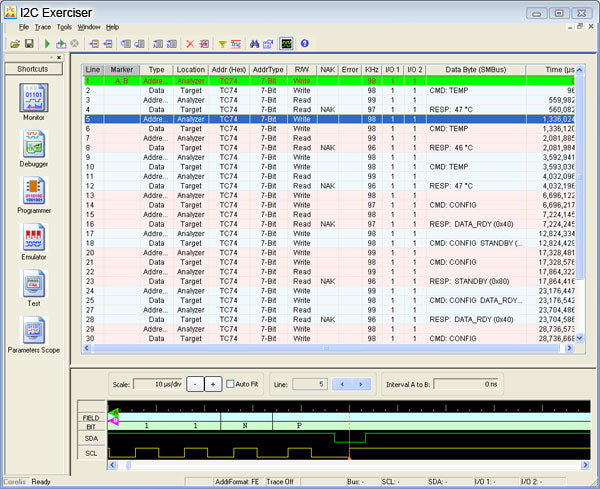Open the Parameters Scope shortcut

click(x=34, y=334)
